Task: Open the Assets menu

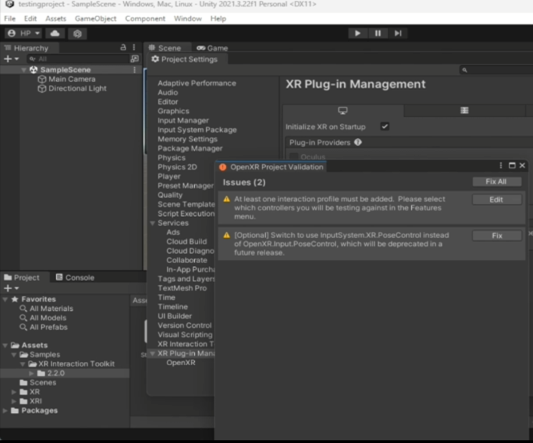Action: click(x=56, y=19)
